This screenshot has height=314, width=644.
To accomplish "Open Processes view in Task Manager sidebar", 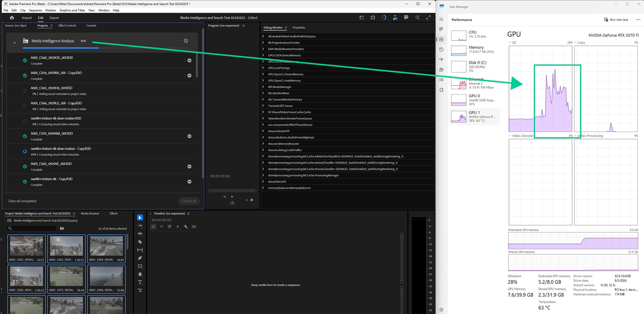I will click(441, 29).
